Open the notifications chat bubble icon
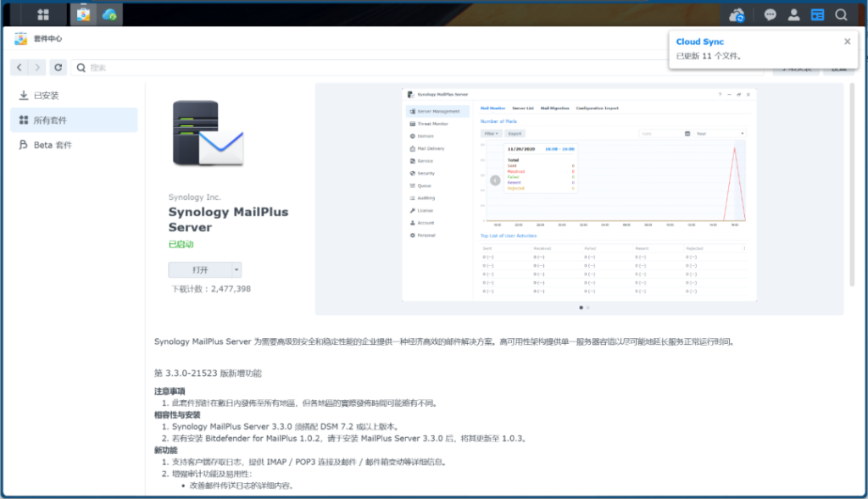The width and height of the screenshot is (868, 499). pos(770,15)
